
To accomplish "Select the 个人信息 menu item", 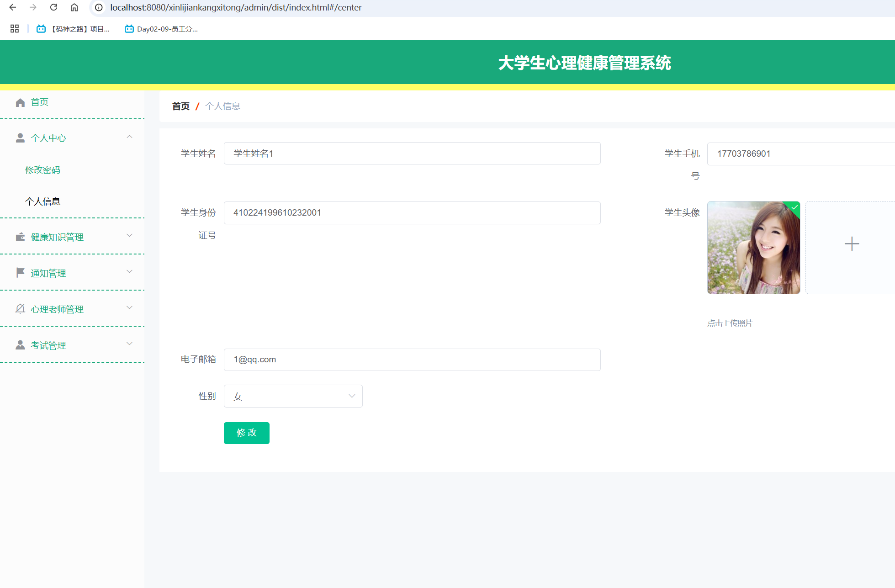I will [42, 201].
